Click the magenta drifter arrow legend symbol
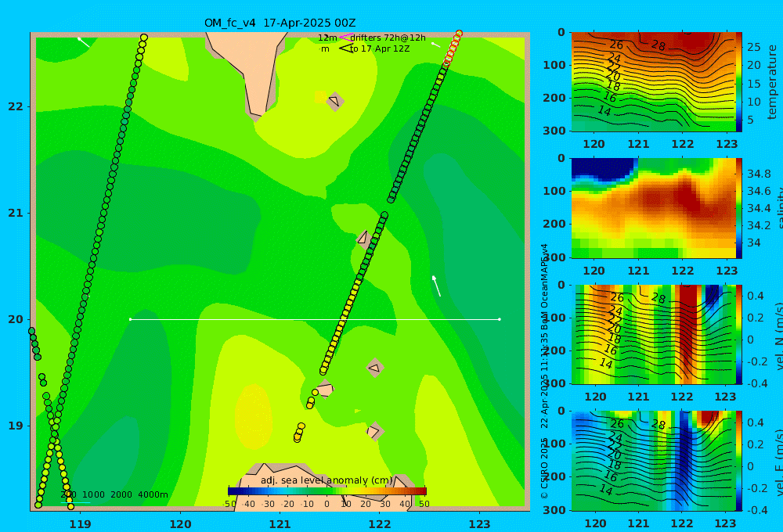This screenshot has height=532, width=783. point(346,38)
